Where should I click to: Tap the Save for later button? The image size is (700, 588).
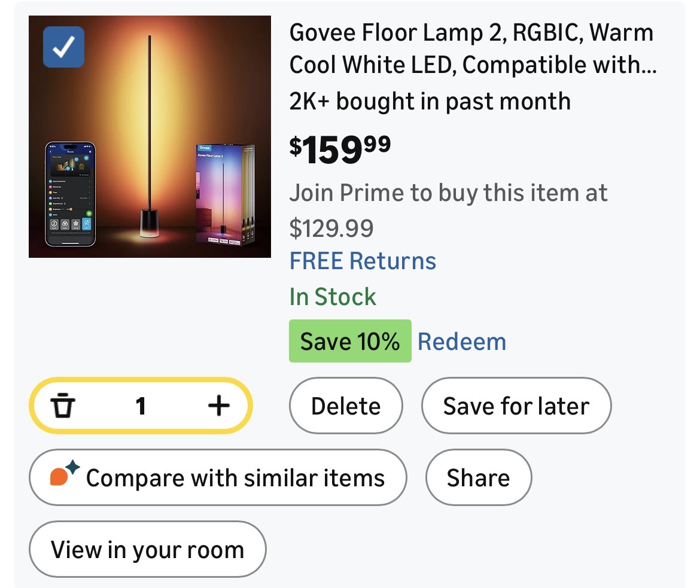pyautogui.click(x=516, y=406)
